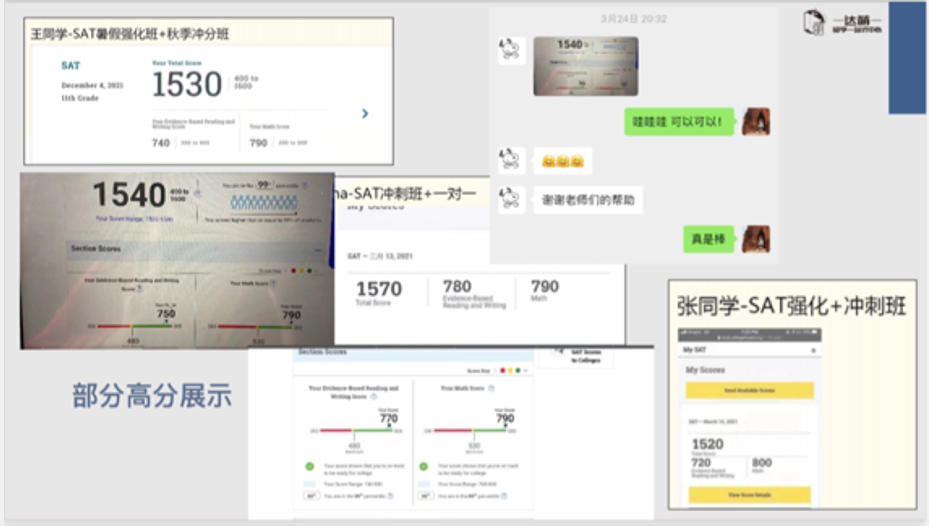
Task: Click the 真是棒 green chat bubble
Action: tap(709, 239)
